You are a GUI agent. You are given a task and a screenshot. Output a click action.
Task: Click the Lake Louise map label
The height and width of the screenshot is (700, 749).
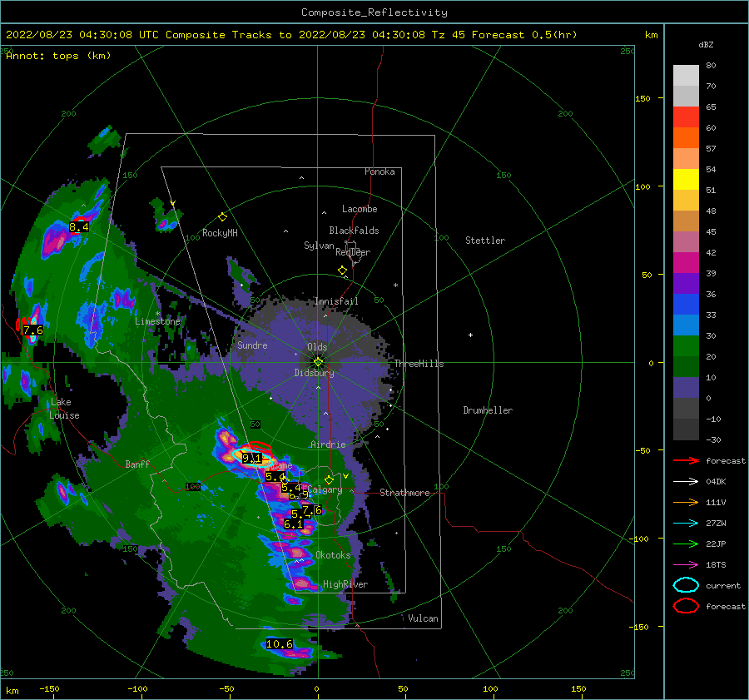[x=64, y=409]
